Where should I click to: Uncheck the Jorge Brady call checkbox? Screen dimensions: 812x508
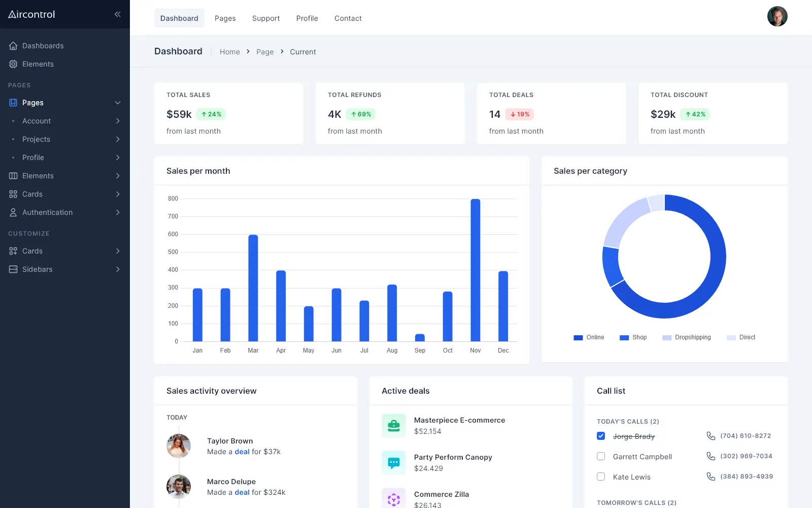pos(601,436)
